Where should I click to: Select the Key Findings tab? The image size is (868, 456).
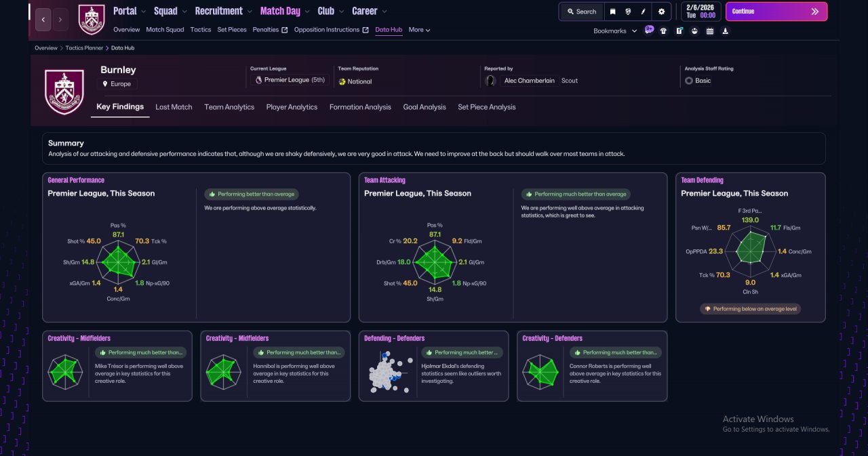pos(120,107)
